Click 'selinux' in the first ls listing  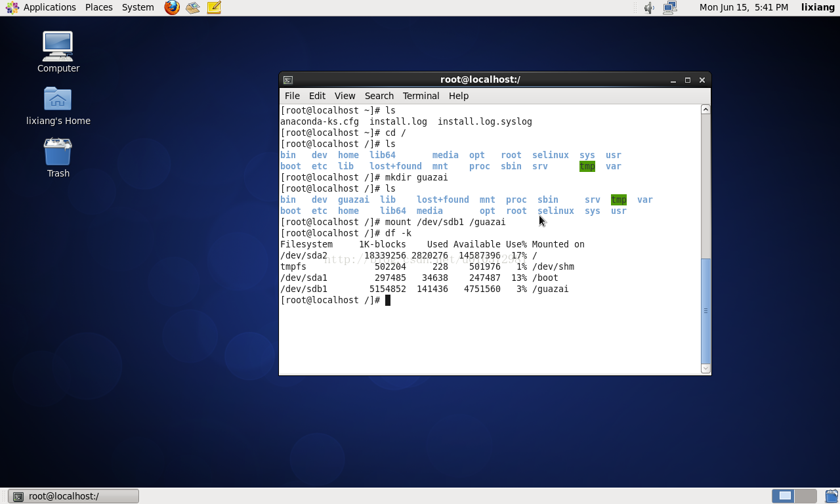(x=551, y=155)
